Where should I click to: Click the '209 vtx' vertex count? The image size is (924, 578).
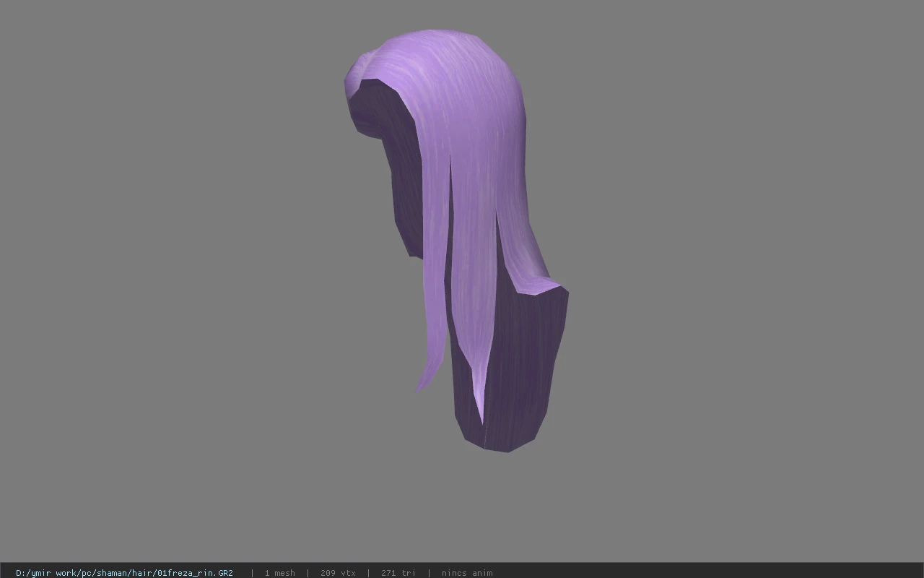click(x=338, y=573)
